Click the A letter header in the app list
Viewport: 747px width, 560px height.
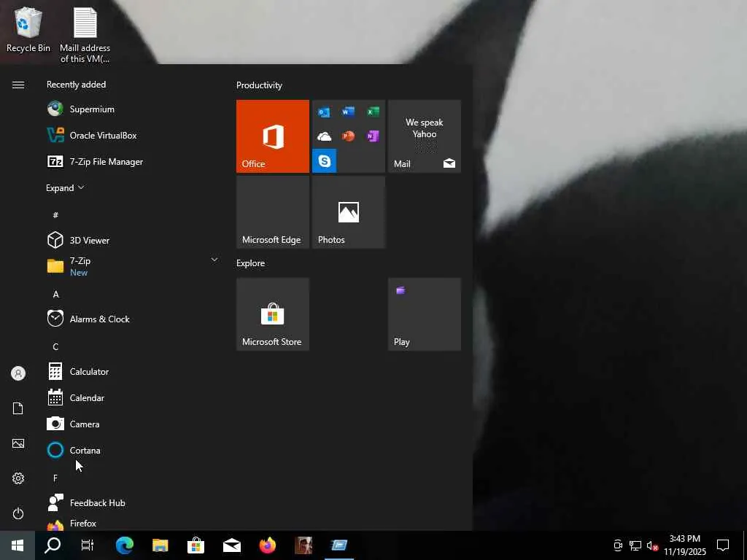tap(55, 295)
